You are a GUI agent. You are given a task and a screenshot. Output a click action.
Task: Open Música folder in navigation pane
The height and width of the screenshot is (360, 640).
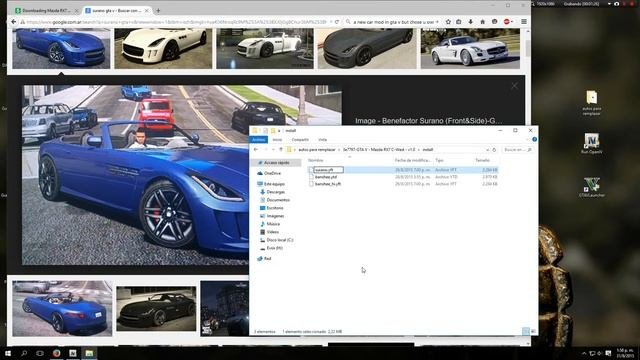[x=273, y=224]
